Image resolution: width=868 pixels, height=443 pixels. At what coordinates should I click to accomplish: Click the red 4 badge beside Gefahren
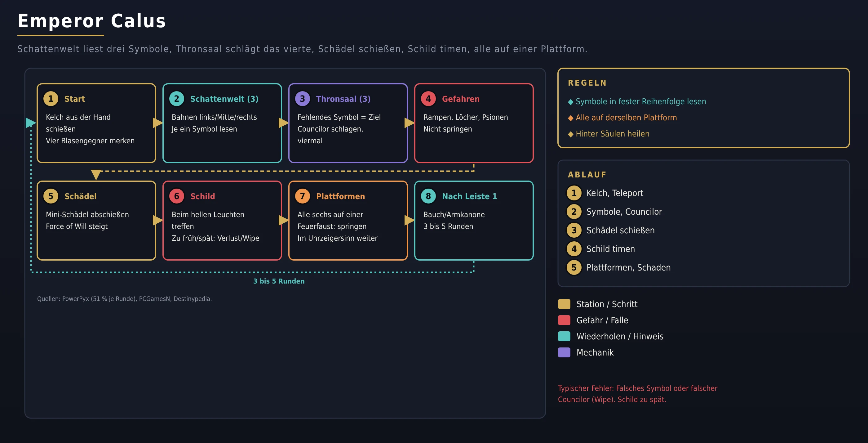(428, 99)
